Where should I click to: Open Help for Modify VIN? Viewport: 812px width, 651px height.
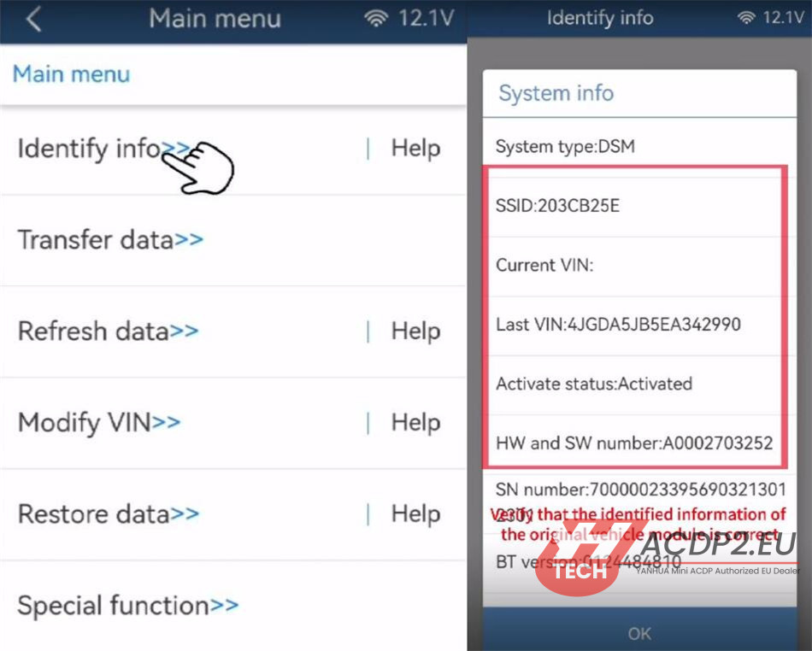(x=415, y=423)
